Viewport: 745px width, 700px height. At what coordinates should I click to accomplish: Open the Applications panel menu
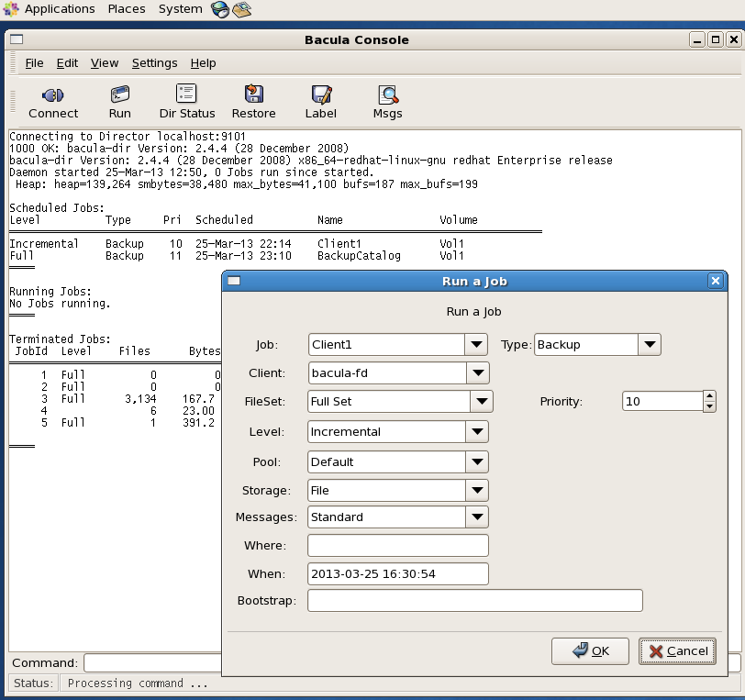point(60,9)
